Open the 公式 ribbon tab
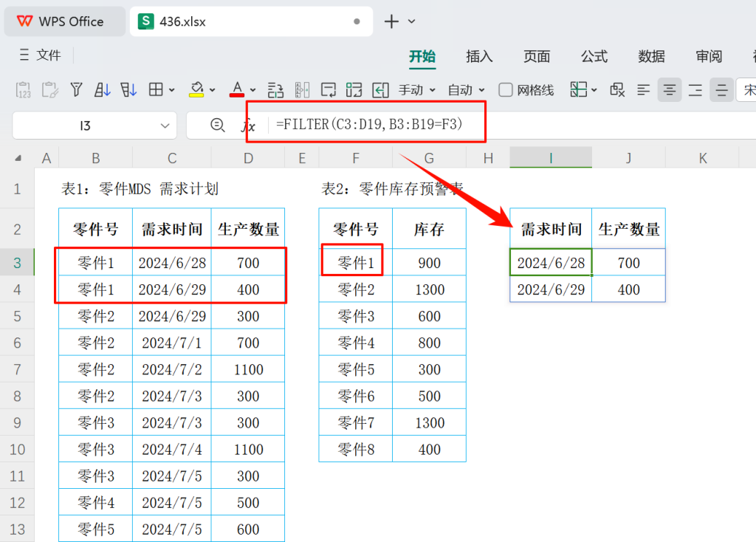The image size is (756, 542). (x=594, y=56)
